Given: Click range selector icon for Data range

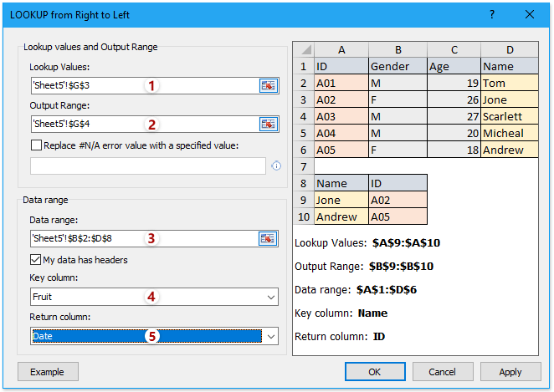Looking at the screenshot, I should tap(268, 238).
